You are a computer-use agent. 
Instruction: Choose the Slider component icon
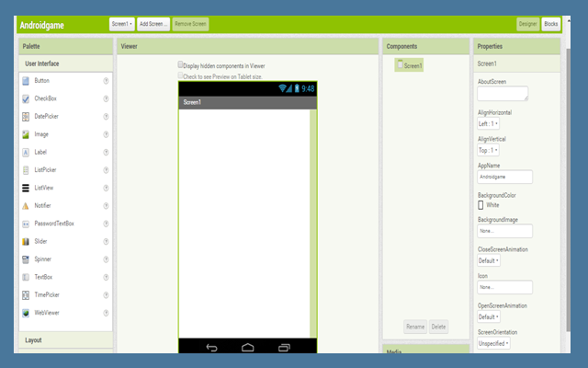(x=26, y=241)
